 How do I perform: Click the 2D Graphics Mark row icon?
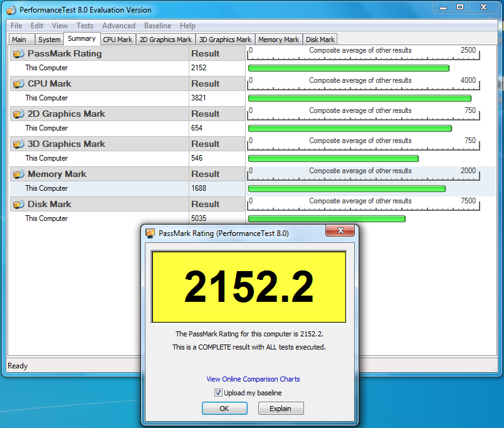[x=19, y=114]
